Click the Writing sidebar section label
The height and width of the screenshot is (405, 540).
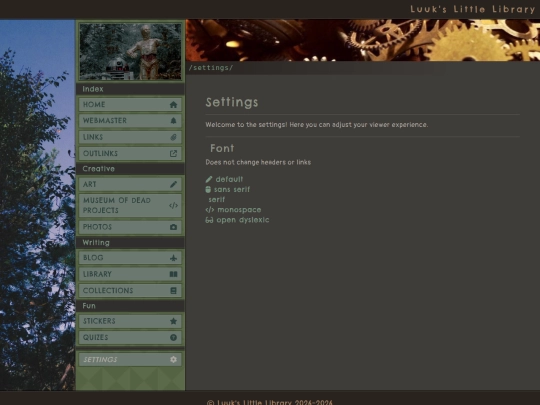coord(96,243)
